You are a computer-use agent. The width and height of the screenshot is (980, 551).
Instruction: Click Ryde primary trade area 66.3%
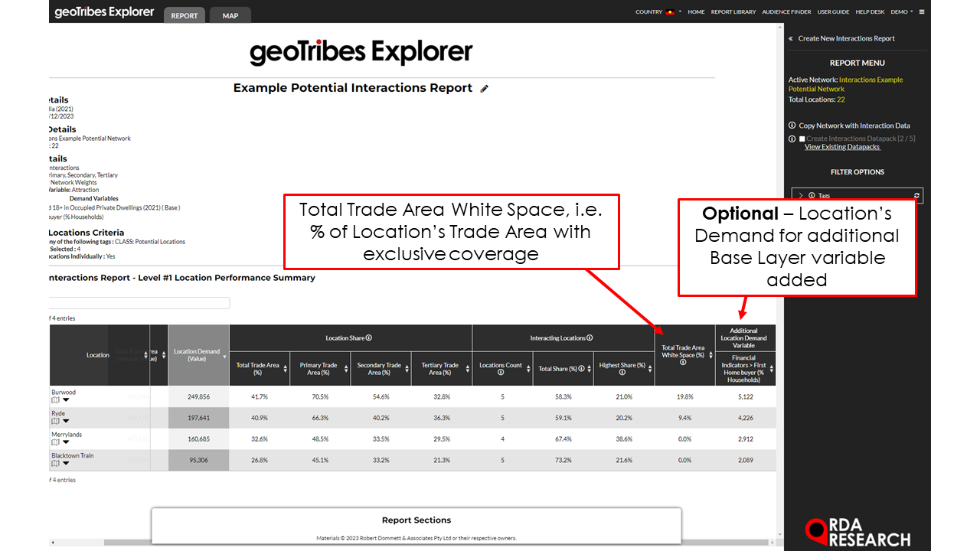(320, 418)
